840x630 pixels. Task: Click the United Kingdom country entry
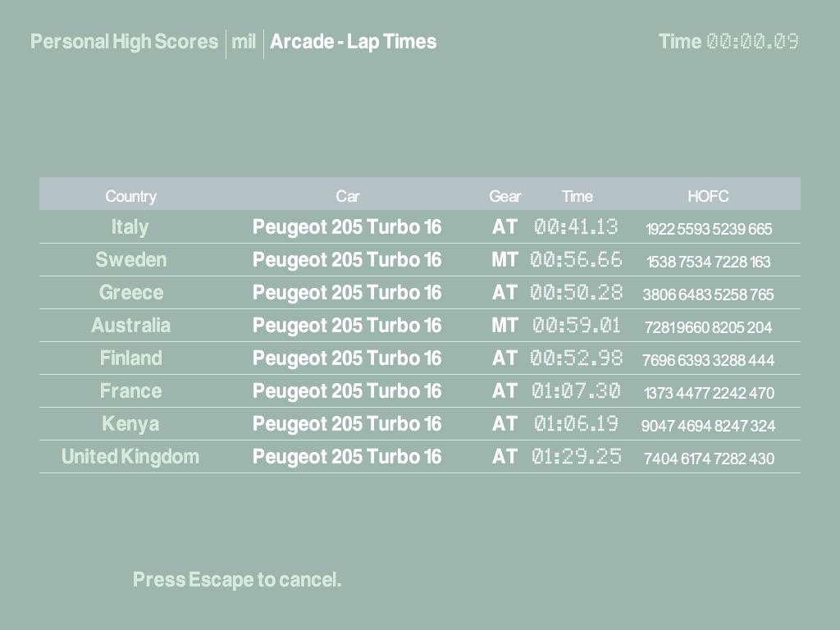click(130, 457)
